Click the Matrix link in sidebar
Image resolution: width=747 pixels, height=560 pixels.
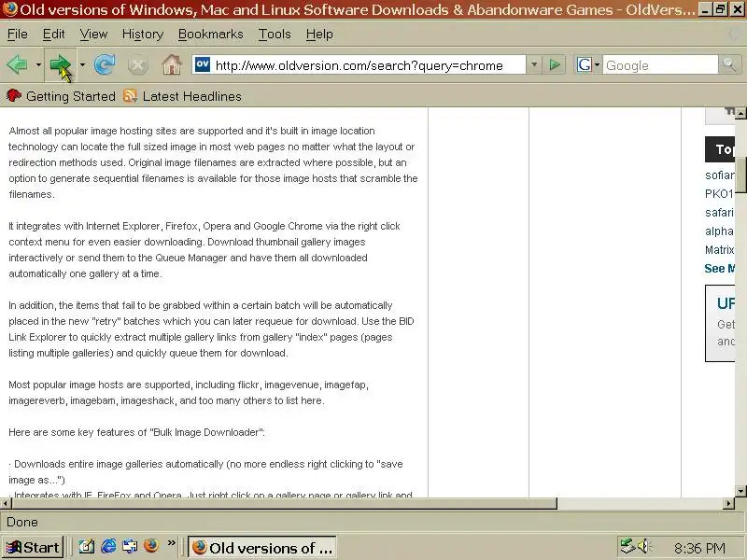[x=719, y=249]
